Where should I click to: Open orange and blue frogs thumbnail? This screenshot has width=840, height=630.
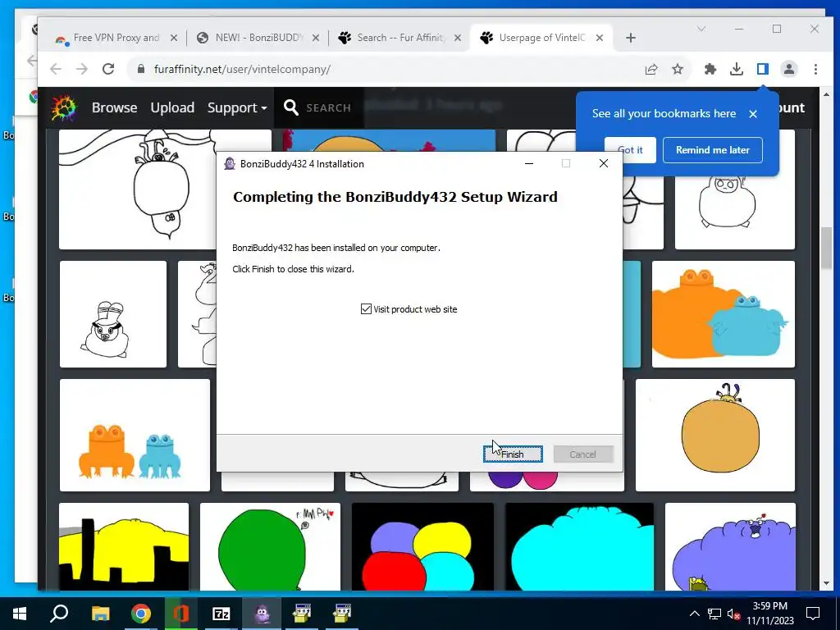coord(135,435)
